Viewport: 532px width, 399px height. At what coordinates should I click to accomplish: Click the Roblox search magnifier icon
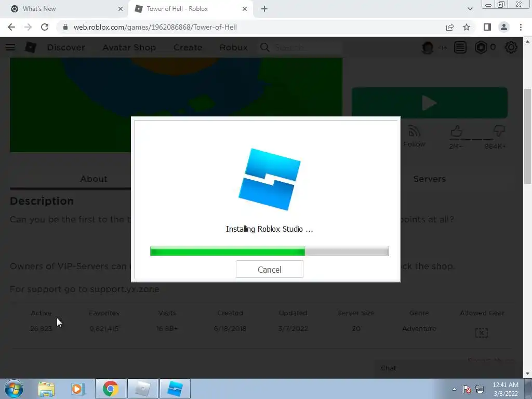265,47
